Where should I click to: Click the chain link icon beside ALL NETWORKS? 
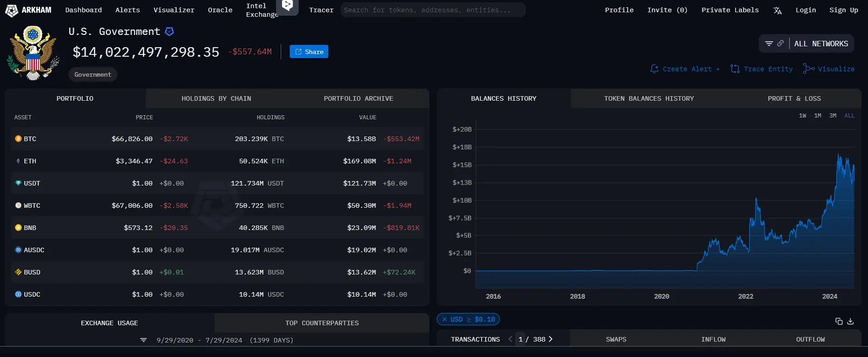(780, 44)
